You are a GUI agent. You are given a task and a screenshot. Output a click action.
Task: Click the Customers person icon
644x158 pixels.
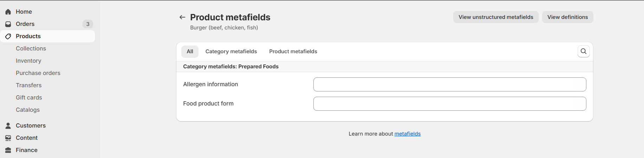(8, 126)
